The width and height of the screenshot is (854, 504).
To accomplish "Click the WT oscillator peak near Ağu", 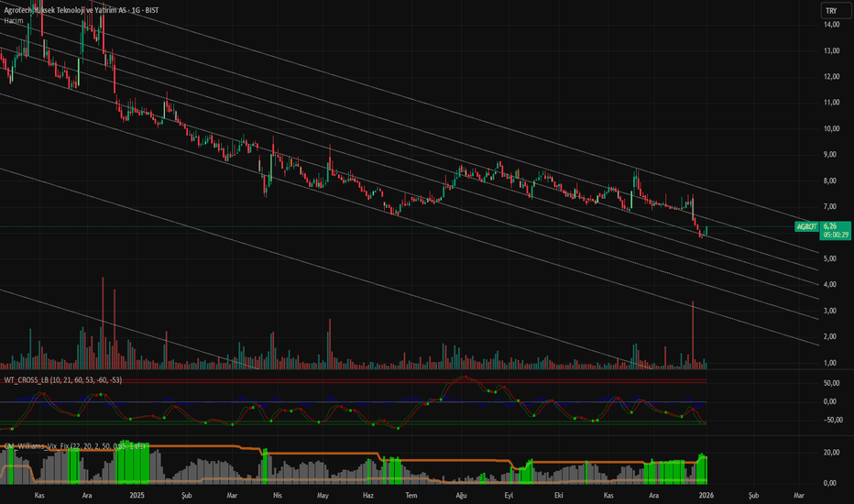I will pyautogui.click(x=465, y=377).
